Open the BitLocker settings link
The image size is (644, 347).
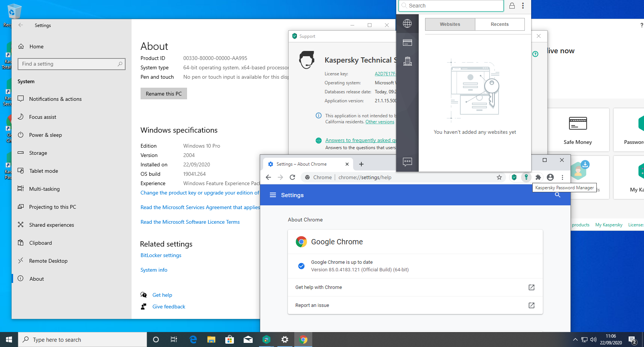pos(161,255)
